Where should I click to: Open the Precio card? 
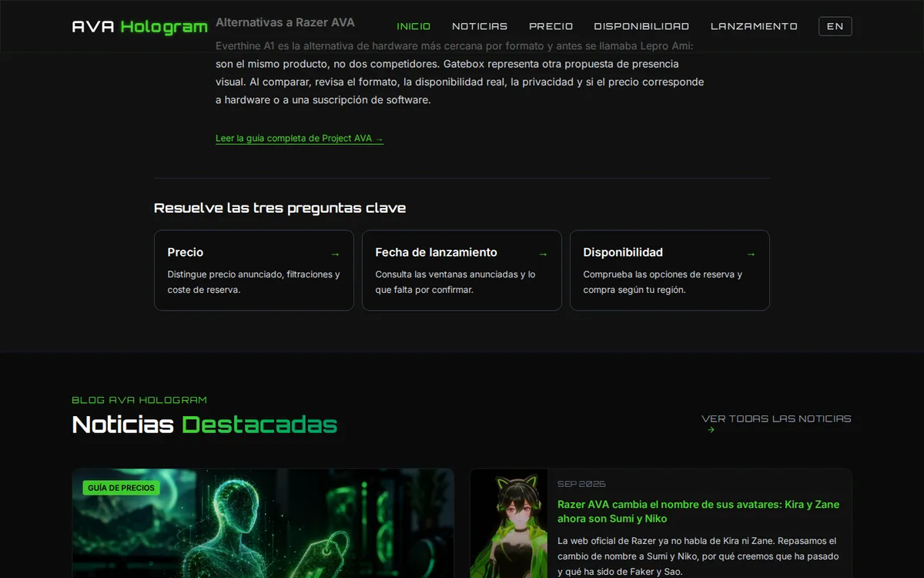[x=254, y=271]
